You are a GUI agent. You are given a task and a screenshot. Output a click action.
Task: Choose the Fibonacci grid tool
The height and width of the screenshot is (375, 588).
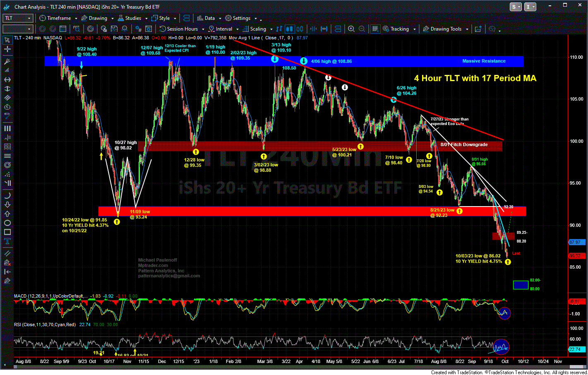pos(7,147)
